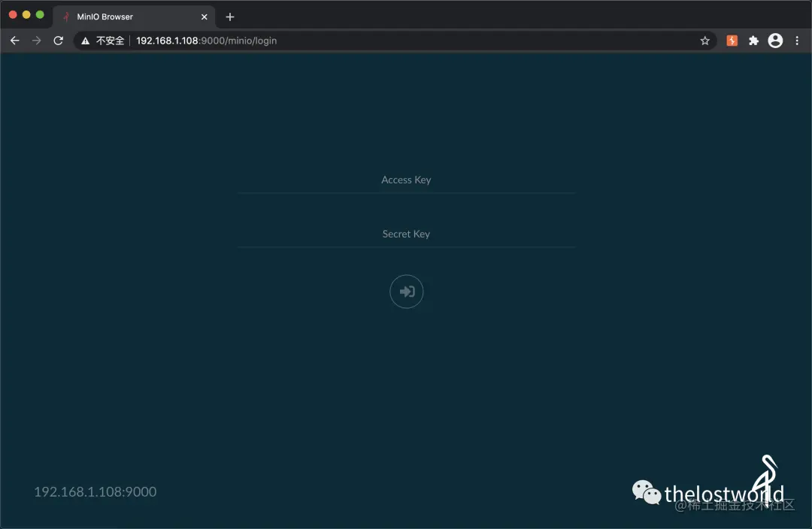Image resolution: width=812 pixels, height=529 pixels.
Task: Click the MinIO login arrow button
Action: click(x=407, y=292)
